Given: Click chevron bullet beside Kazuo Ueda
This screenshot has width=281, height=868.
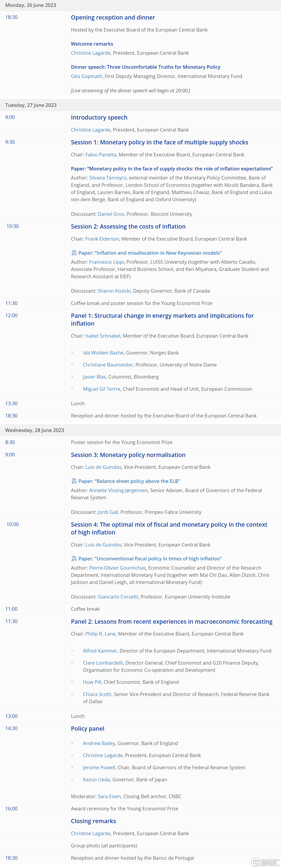Looking at the screenshot, I should (x=72, y=779).
